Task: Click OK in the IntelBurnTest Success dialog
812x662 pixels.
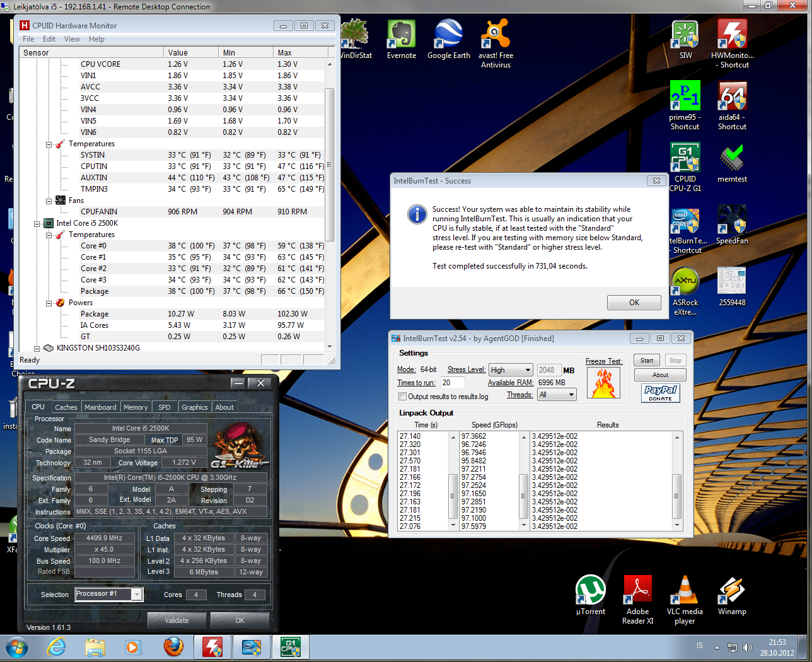Action: click(634, 303)
